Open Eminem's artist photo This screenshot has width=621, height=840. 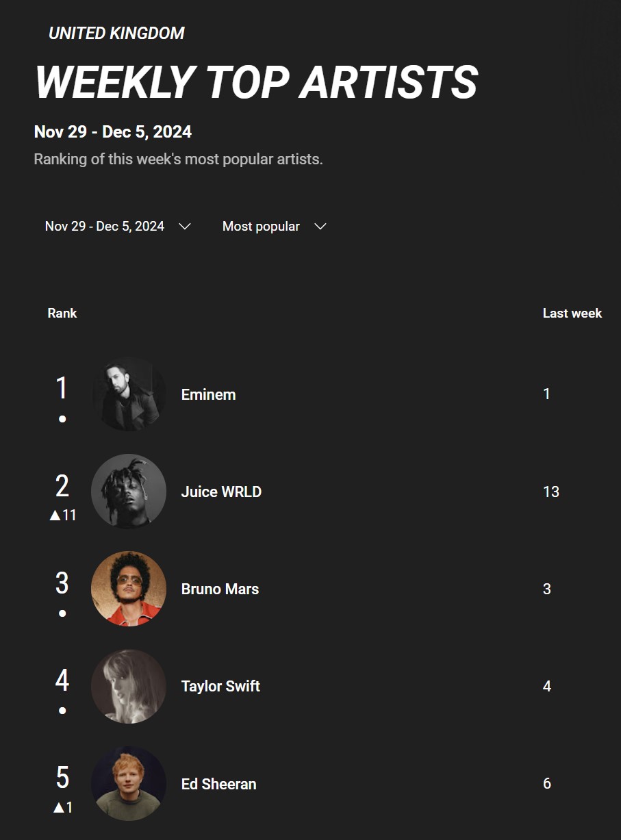pos(129,394)
